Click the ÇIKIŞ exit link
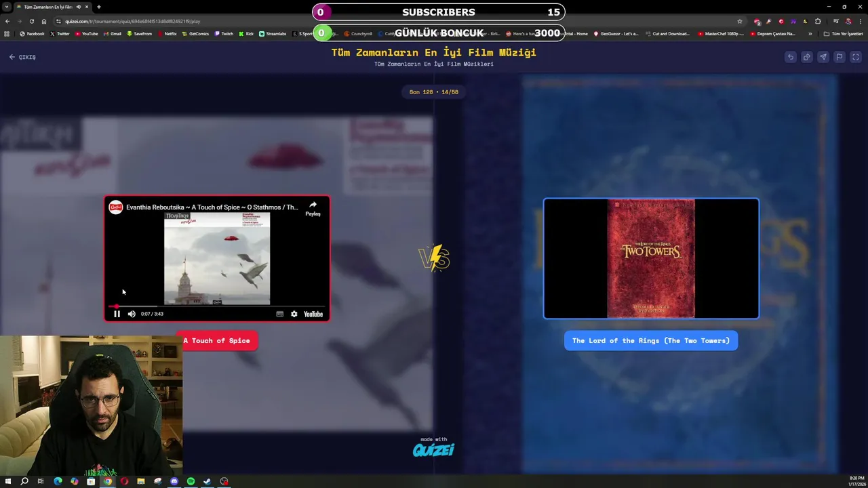The height and width of the screenshot is (488, 868). click(x=22, y=57)
